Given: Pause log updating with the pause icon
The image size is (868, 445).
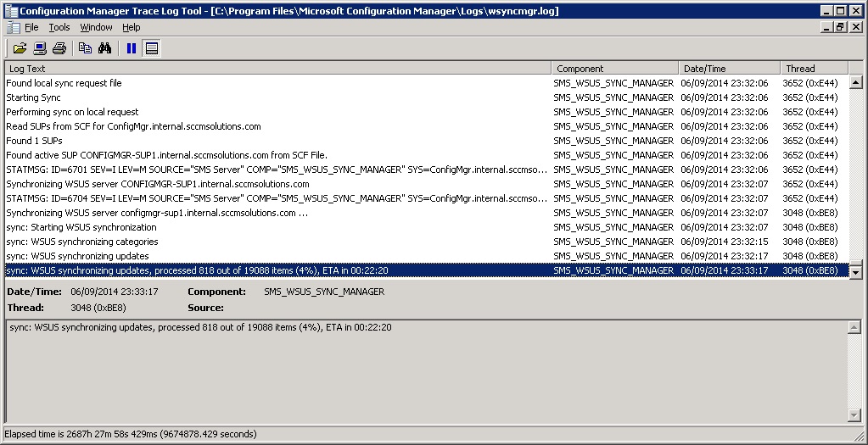Looking at the screenshot, I should click(132, 48).
